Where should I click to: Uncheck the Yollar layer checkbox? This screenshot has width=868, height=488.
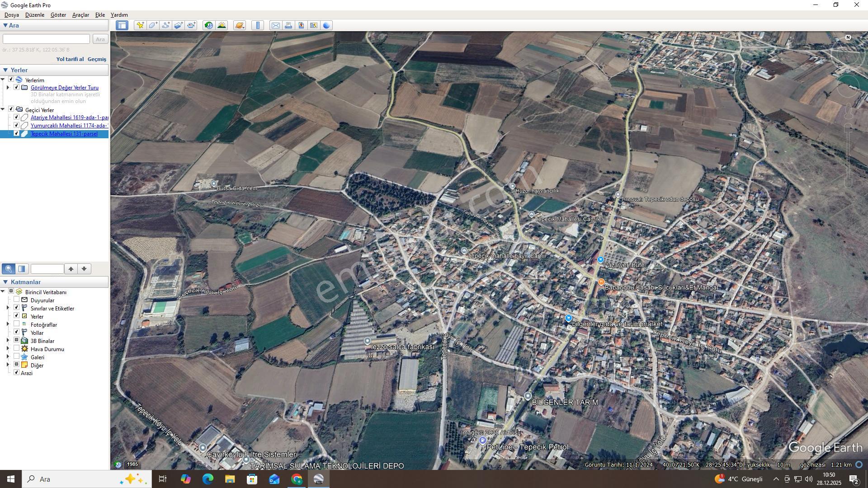tap(17, 333)
